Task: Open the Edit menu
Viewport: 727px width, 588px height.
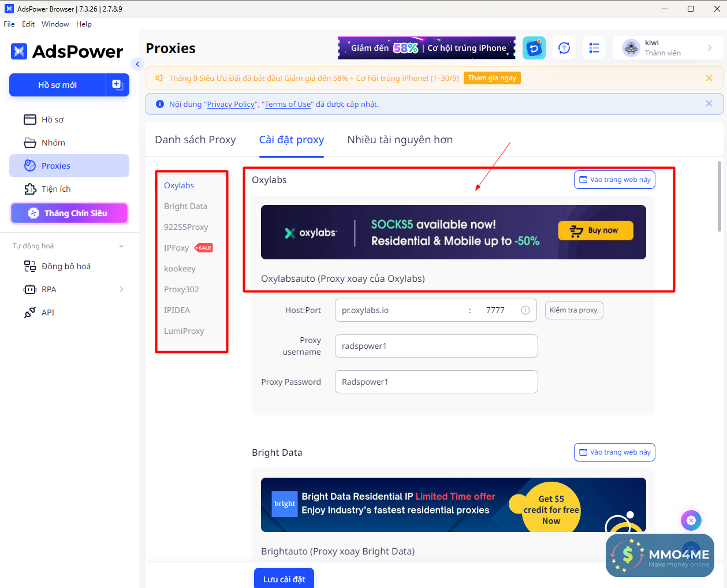Action: [28, 24]
